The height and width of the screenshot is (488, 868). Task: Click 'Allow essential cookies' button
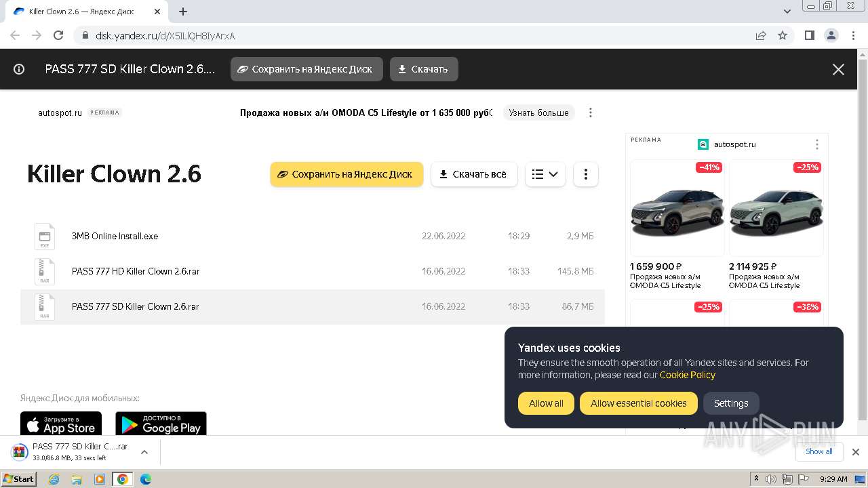click(x=639, y=403)
